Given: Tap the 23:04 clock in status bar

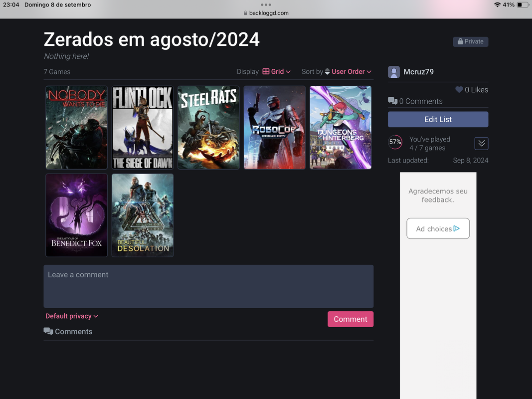Looking at the screenshot, I should coord(11,5).
